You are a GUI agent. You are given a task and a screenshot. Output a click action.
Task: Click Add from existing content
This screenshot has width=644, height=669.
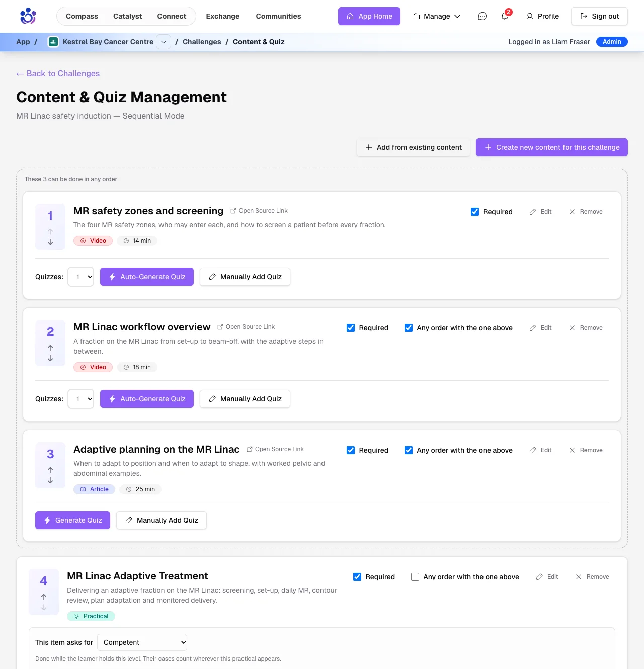413,147
